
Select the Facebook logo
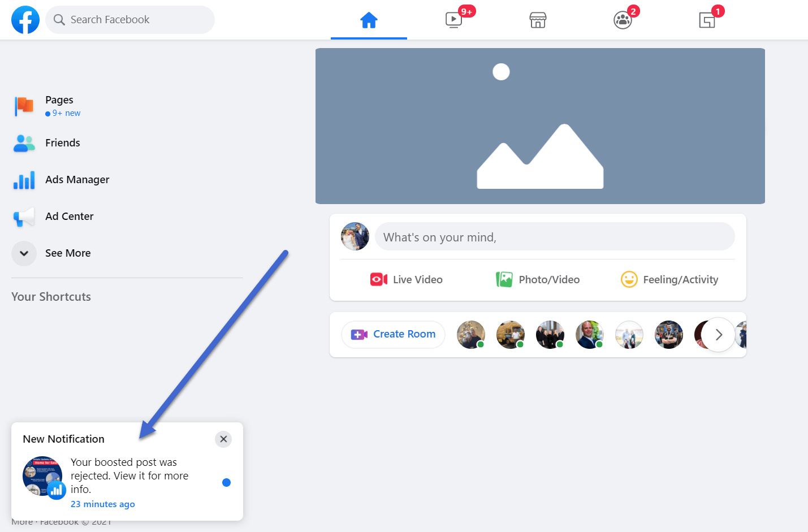coord(25,19)
